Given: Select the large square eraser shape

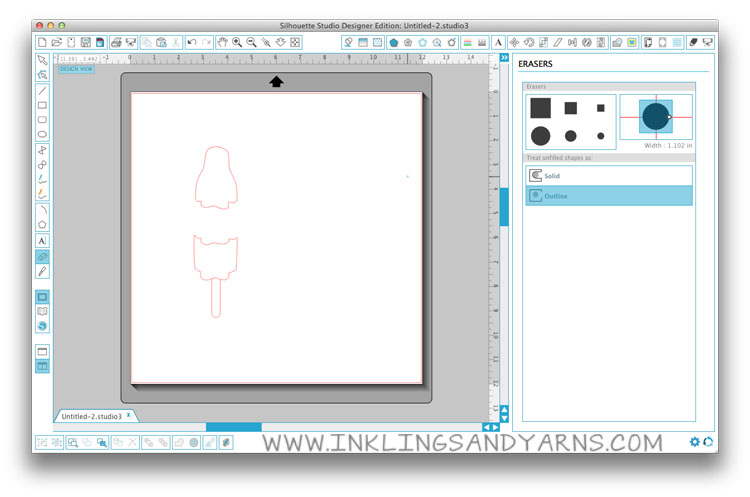Looking at the screenshot, I should click(x=540, y=108).
